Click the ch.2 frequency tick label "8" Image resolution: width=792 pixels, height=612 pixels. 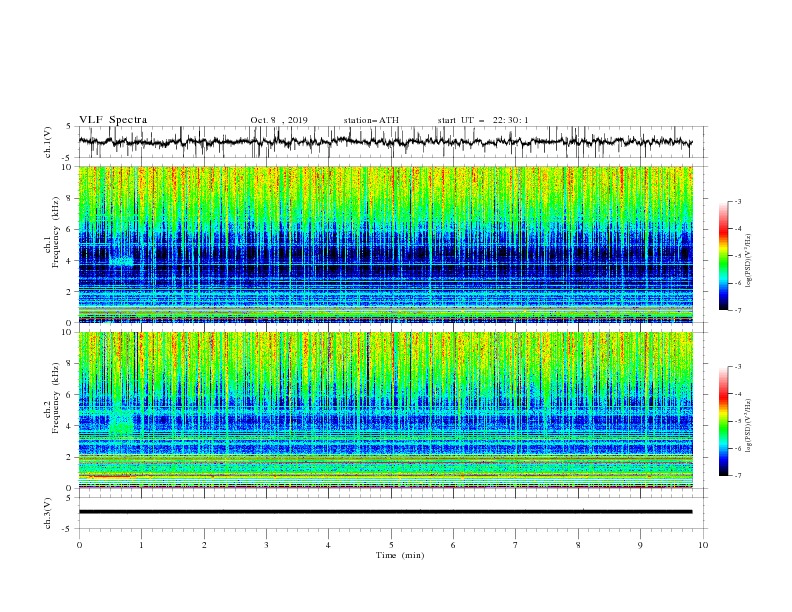[x=71, y=364]
